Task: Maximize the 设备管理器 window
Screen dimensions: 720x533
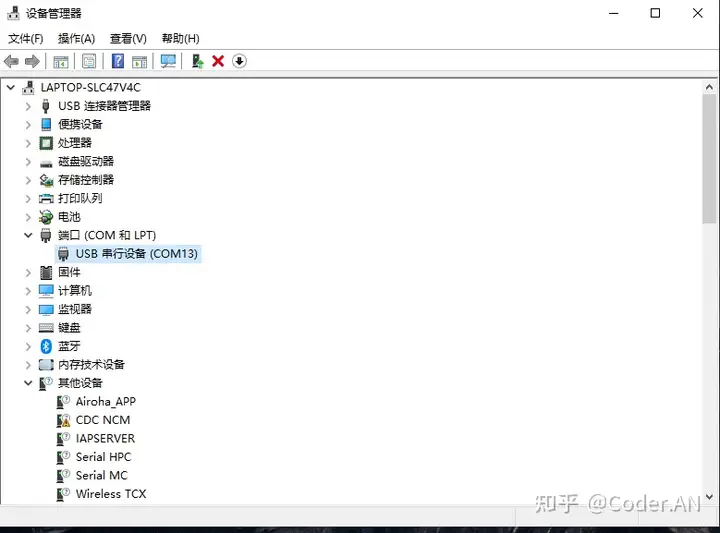Action: click(x=655, y=13)
